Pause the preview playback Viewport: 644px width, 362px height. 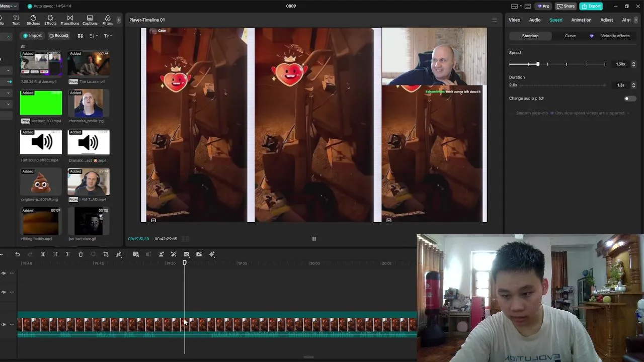tap(314, 239)
